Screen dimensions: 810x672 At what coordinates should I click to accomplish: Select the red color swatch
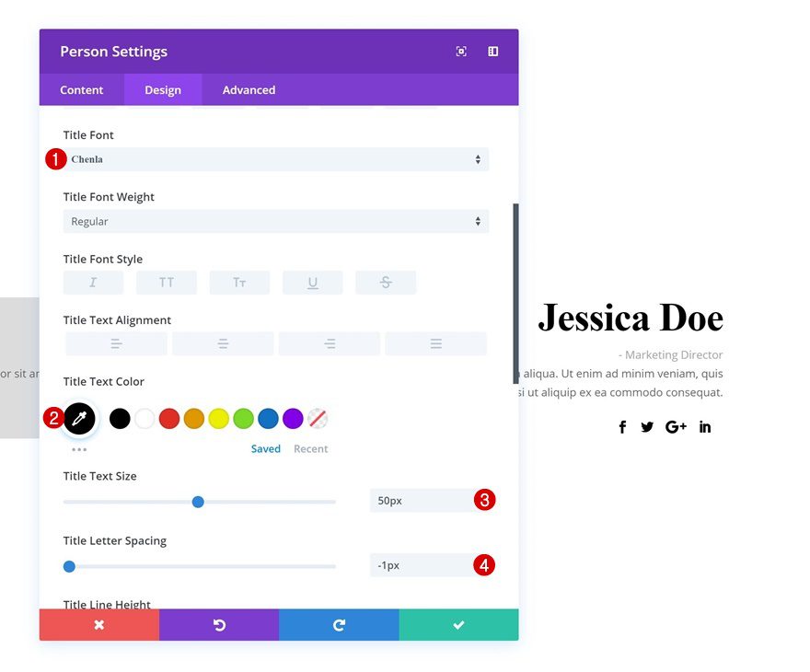(x=168, y=418)
